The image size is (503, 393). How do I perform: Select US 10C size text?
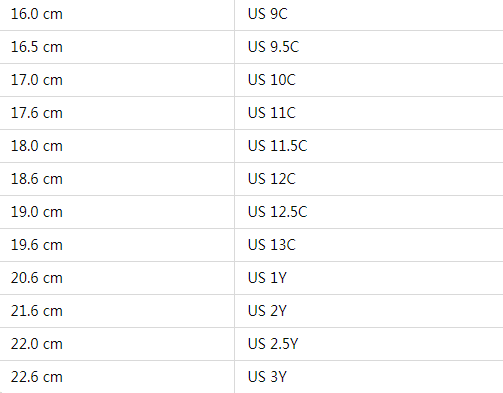pyautogui.click(x=272, y=80)
